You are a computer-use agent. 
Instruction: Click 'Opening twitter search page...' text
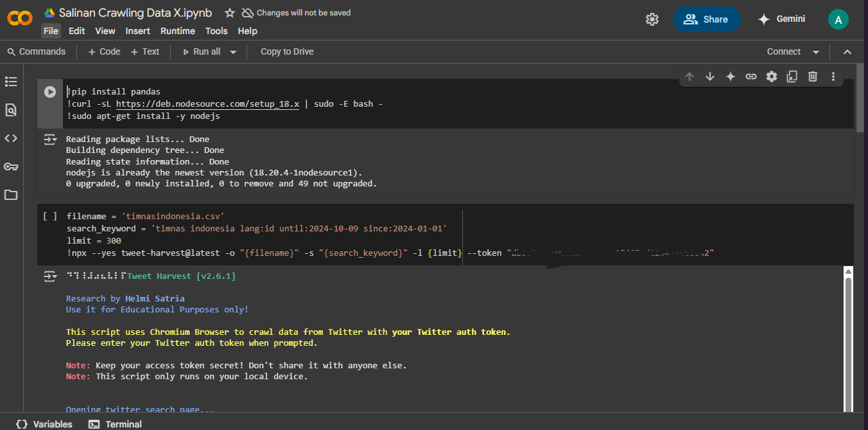[x=140, y=409]
